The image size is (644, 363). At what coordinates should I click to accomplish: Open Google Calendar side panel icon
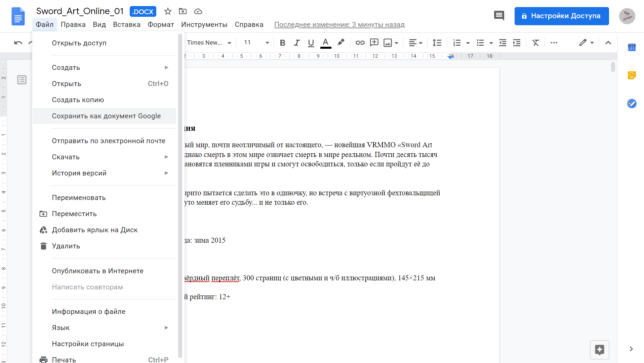632,47
